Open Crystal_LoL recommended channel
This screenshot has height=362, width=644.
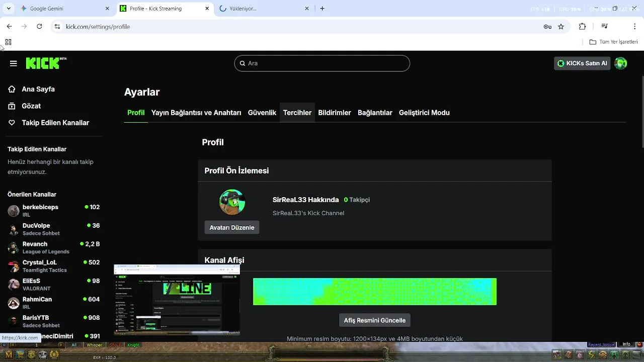53,266
